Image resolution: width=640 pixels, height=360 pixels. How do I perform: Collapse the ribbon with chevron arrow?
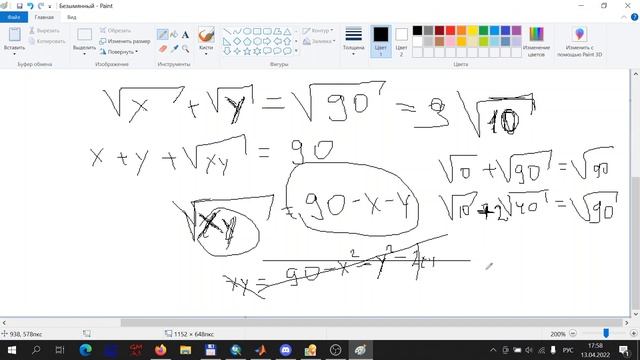click(624, 17)
